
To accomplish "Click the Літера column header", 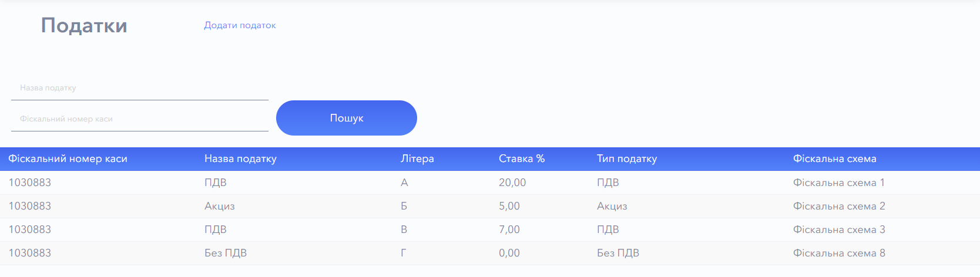I will 417,159.
